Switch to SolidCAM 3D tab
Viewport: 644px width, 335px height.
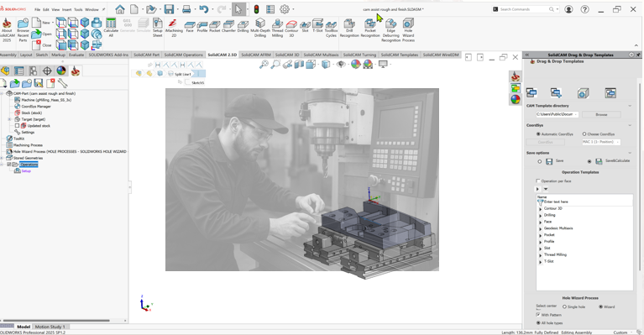click(287, 55)
